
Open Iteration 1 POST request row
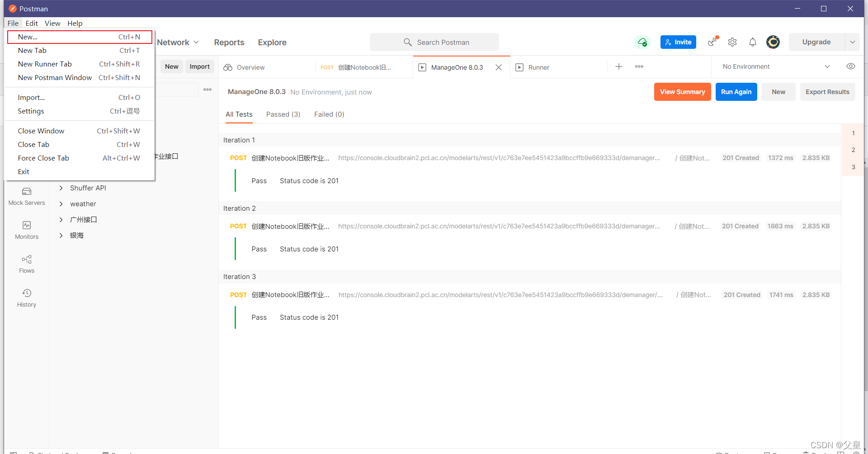point(530,158)
